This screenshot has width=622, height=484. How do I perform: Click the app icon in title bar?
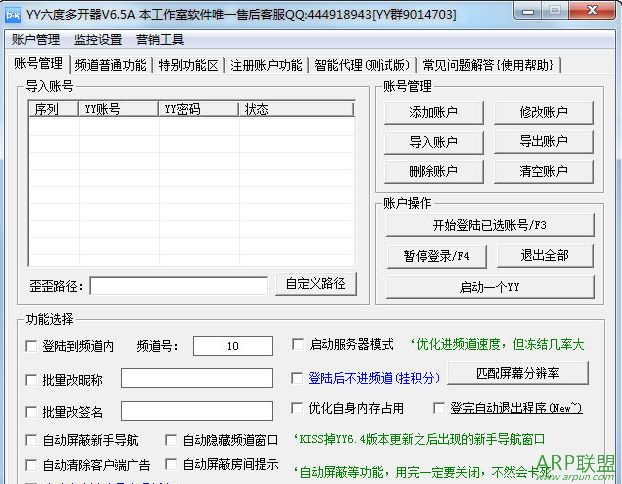13,15
